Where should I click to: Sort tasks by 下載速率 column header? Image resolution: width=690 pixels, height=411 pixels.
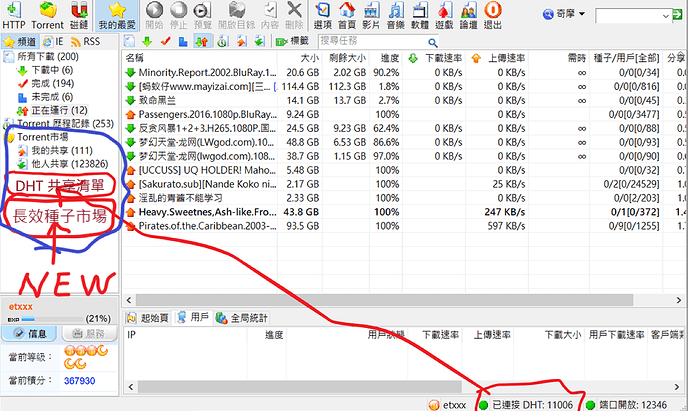click(x=434, y=58)
